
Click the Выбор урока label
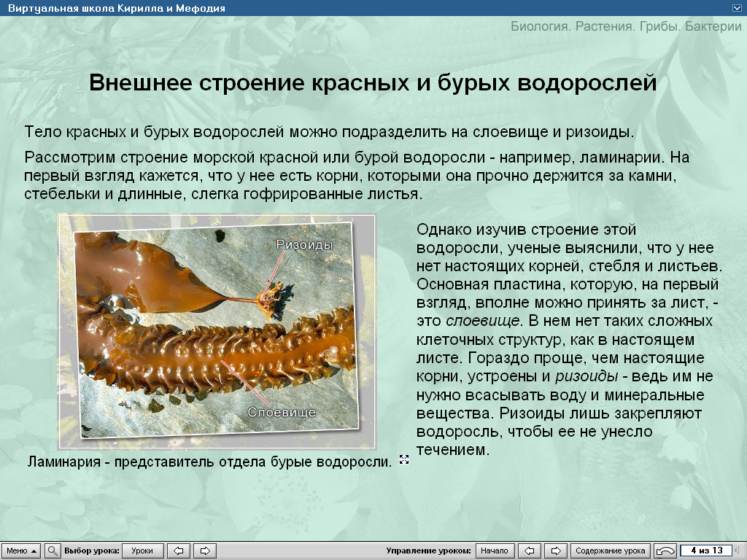pyautogui.click(x=91, y=551)
